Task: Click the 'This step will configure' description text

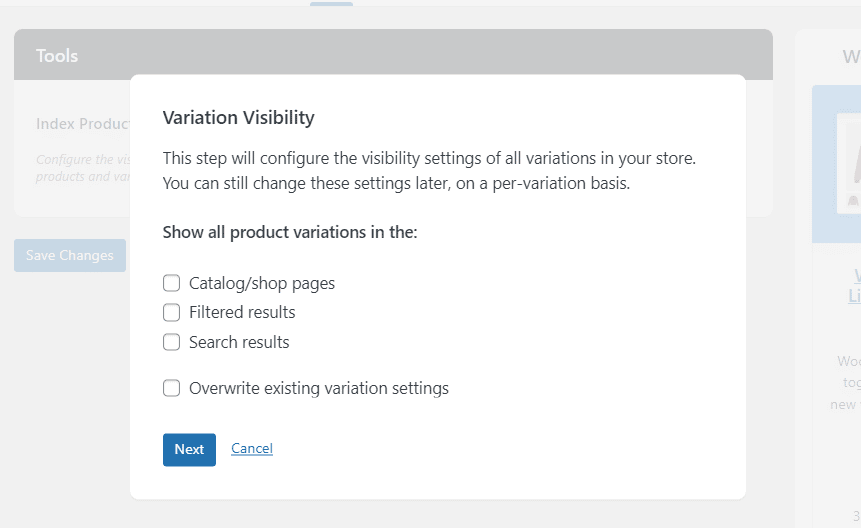Action: (x=429, y=171)
